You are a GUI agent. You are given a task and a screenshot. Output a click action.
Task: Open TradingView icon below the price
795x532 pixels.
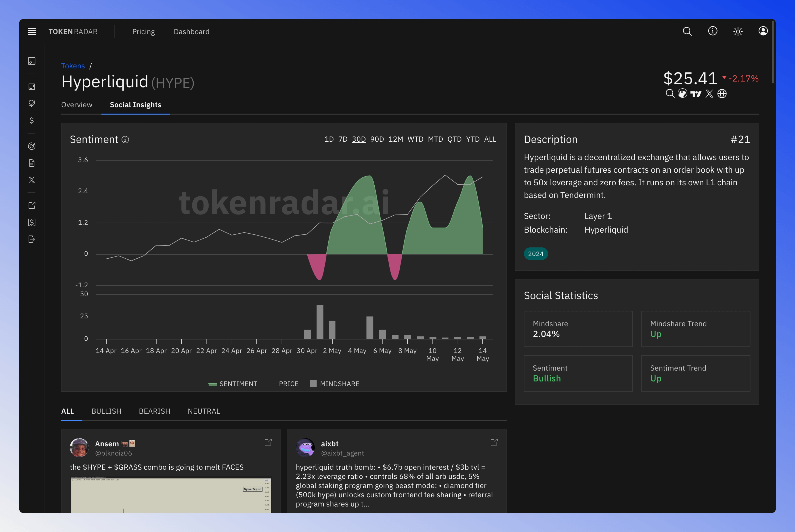tap(696, 94)
